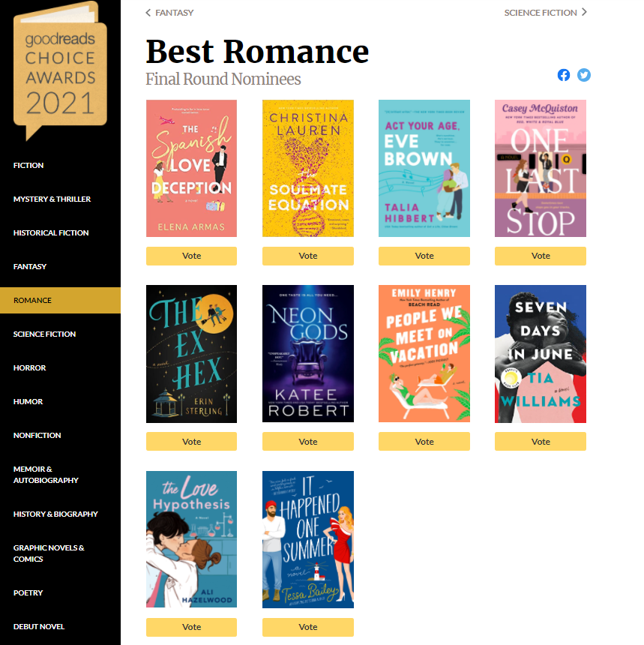Open It Happened One Summer cover
The width and height of the screenshot is (644, 645).
click(x=308, y=540)
